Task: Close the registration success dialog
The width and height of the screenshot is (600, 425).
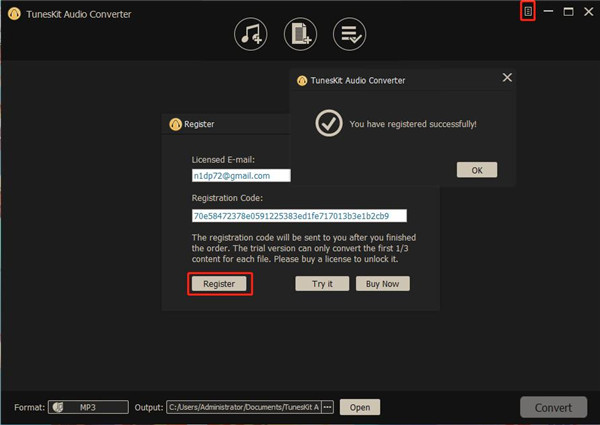Action: tap(506, 78)
